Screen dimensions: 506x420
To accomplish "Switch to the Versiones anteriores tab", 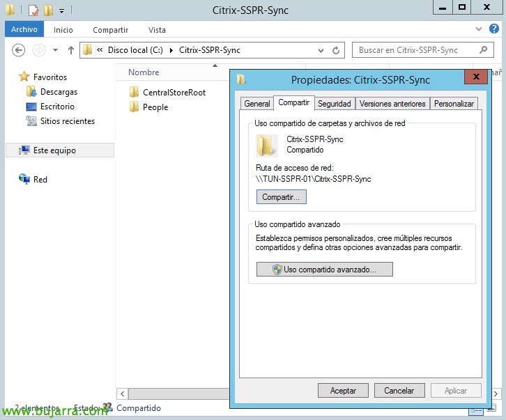I will (x=392, y=104).
